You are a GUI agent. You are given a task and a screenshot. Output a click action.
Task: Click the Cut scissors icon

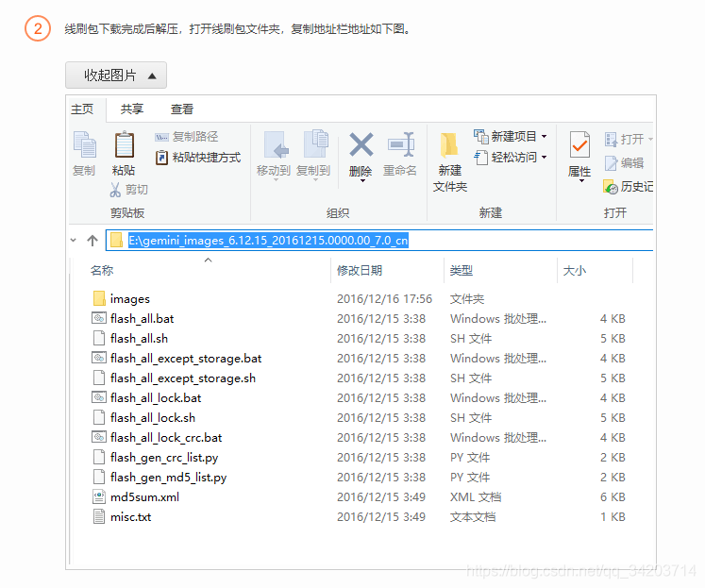115,190
